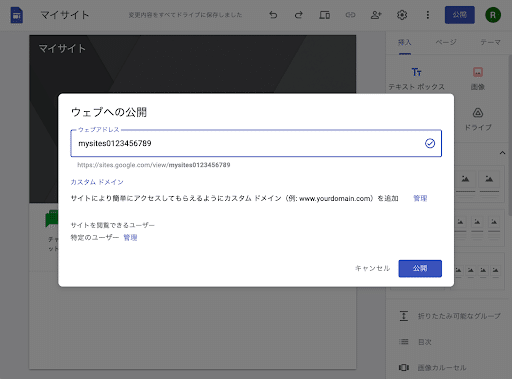Click 管理 next to 特定のユーザー
Viewport: 512px width, 379px height.
click(130, 238)
